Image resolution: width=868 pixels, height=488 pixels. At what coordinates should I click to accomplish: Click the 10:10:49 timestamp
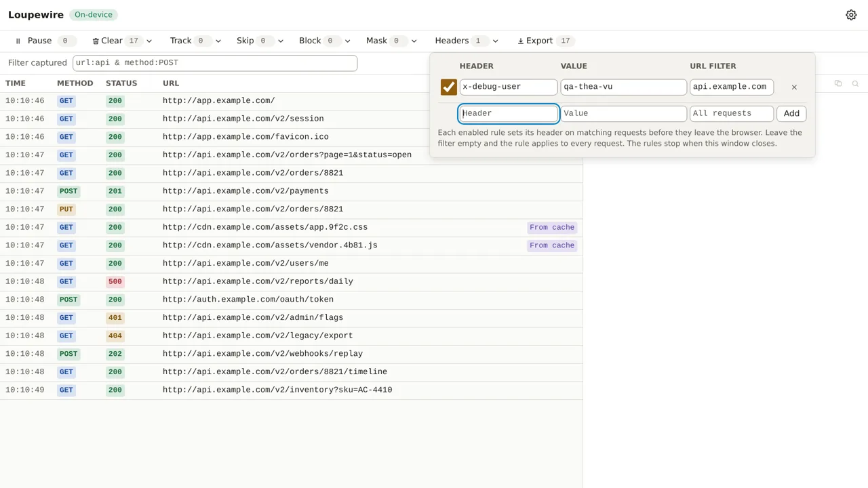point(25,390)
